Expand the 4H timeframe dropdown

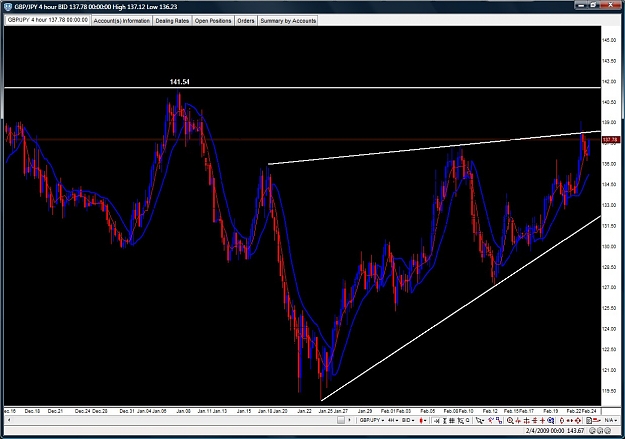(x=393, y=420)
